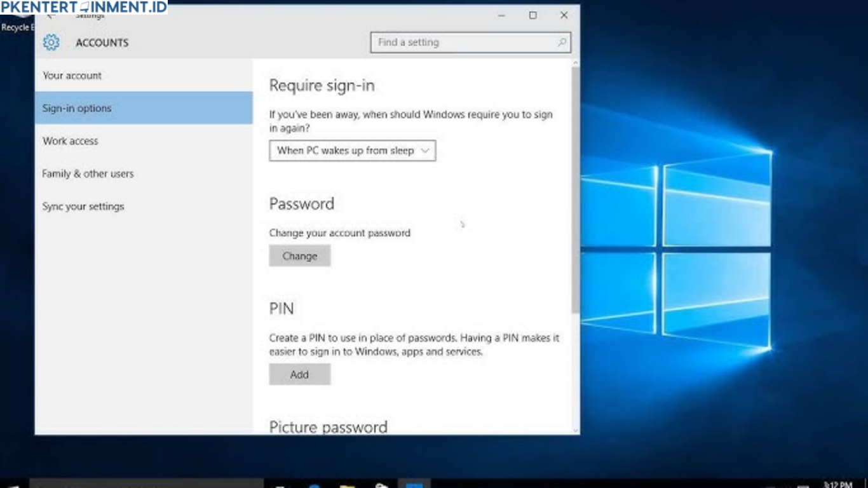Click the Picture password heading
The image size is (868, 488).
pyautogui.click(x=329, y=427)
